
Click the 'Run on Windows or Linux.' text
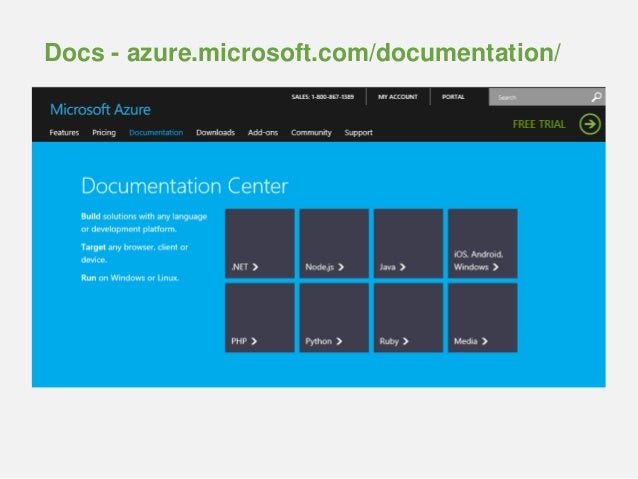pyautogui.click(x=130, y=278)
